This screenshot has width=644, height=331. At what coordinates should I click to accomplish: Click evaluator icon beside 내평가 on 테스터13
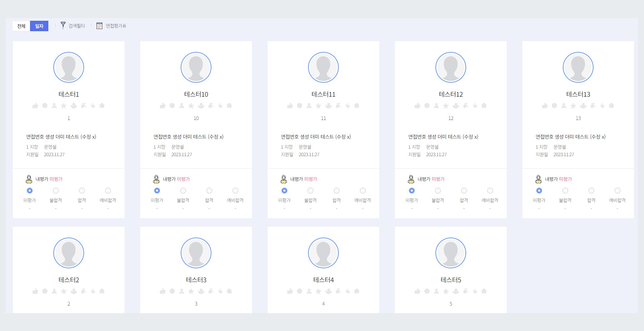click(538, 179)
